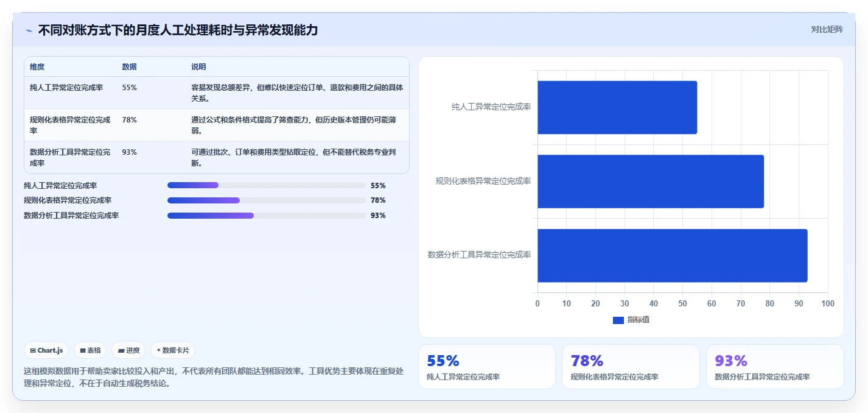Toggle the 指标值 legend color box
The height and width of the screenshot is (413, 868).
[x=618, y=320]
